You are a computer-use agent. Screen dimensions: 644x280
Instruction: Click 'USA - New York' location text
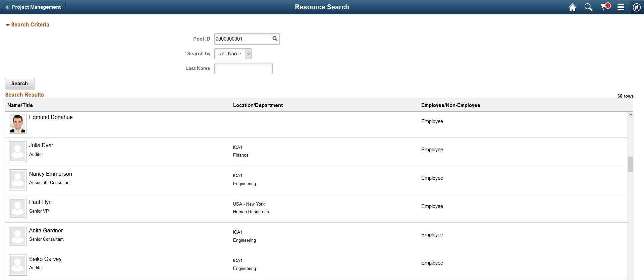click(x=249, y=204)
